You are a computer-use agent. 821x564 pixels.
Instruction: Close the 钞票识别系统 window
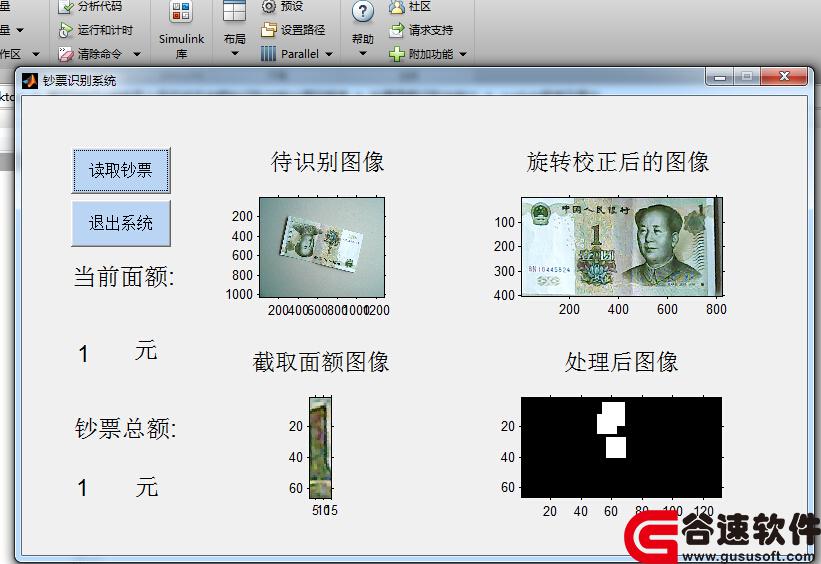click(x=784, y=77)
